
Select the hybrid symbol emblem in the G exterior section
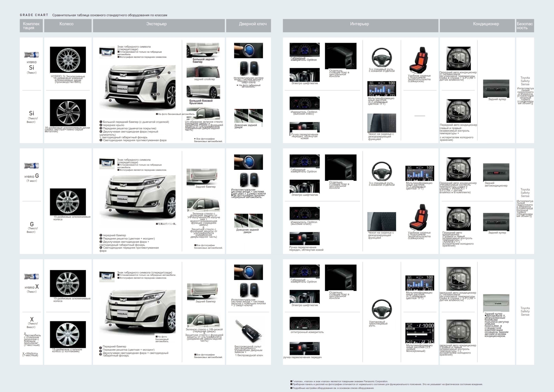(107, 163)
